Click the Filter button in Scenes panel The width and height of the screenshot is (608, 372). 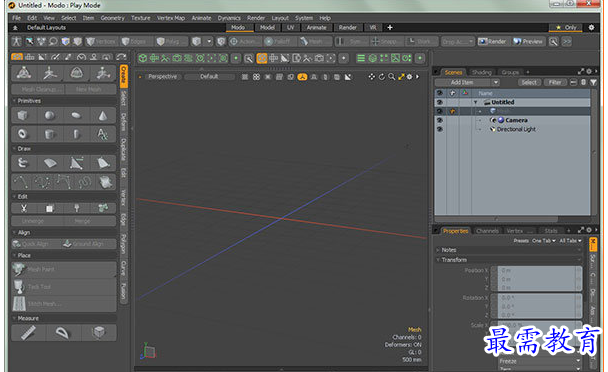coord(555,82)
